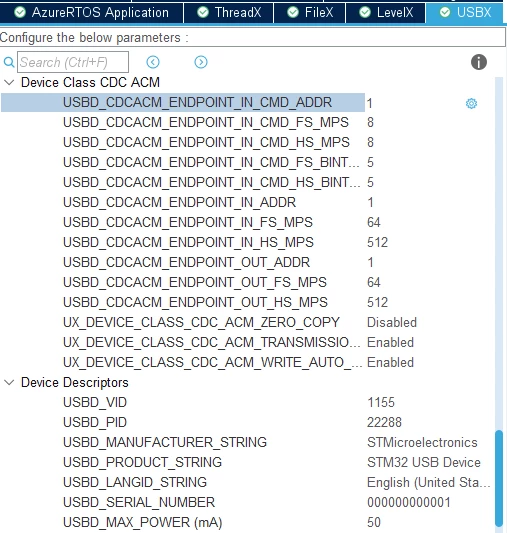Edit manufacturer value STMicroelectronics
This screenshot has height=533, width=507.
coord(422,443)
